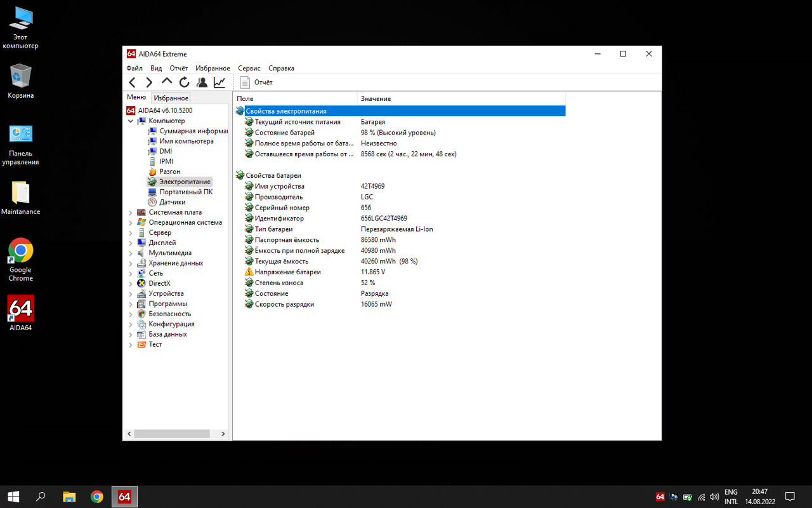812x508 pixels.
Task: Expand the Мультимедиа tree node
Action: 131,253
